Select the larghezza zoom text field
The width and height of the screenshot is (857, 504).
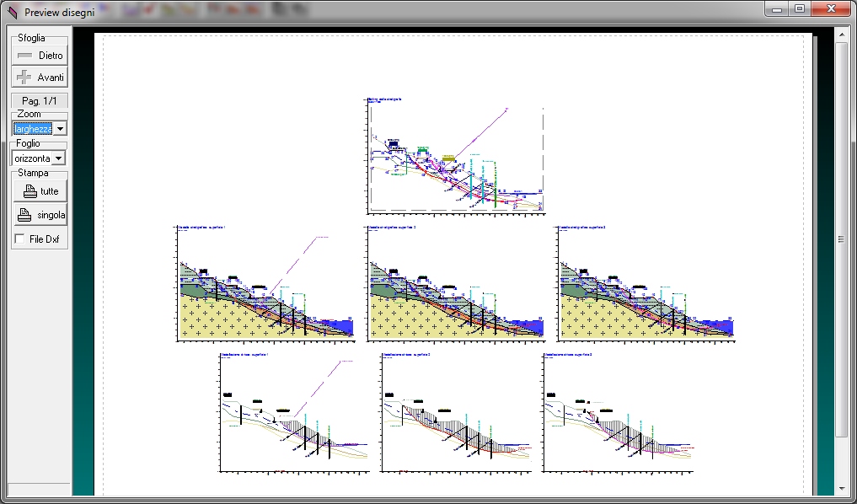click(x=33, y=129)
